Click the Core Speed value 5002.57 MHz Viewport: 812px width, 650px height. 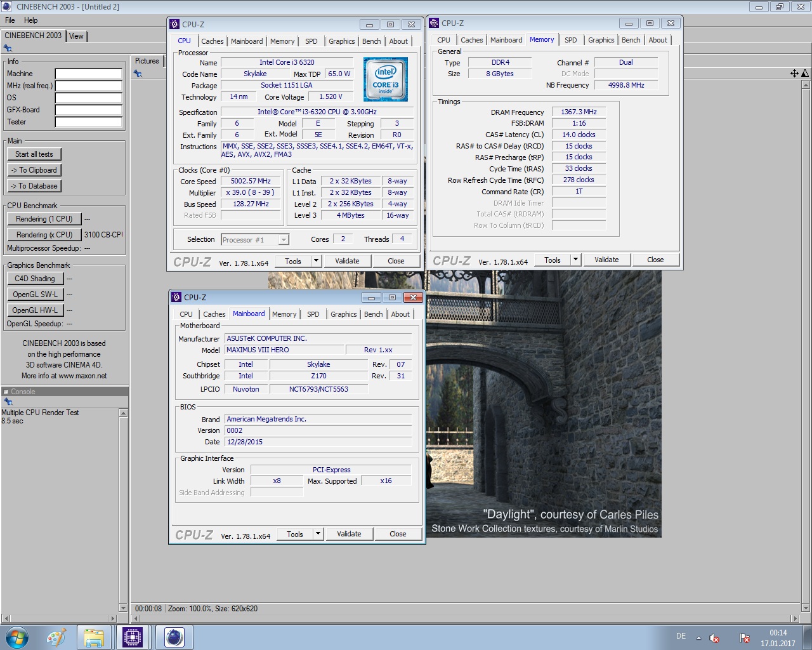251,181
